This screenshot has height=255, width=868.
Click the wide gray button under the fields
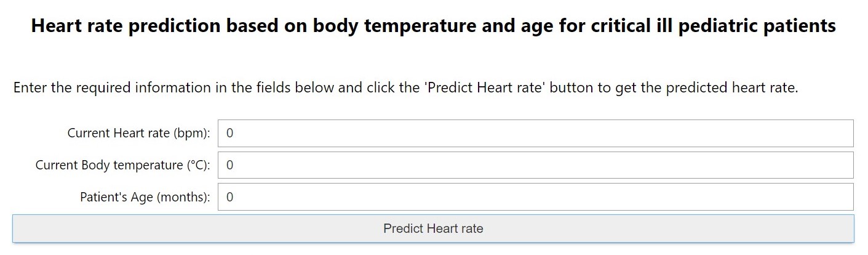coord(433,229)
